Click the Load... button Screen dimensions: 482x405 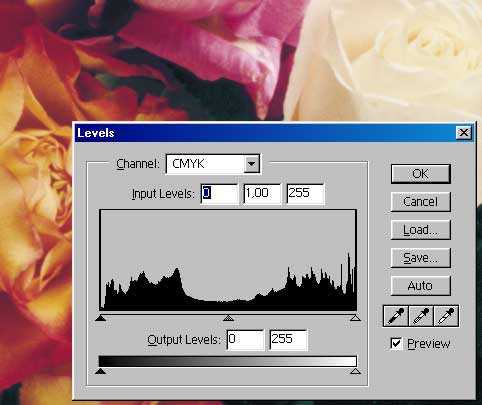[x=421, y=230]
